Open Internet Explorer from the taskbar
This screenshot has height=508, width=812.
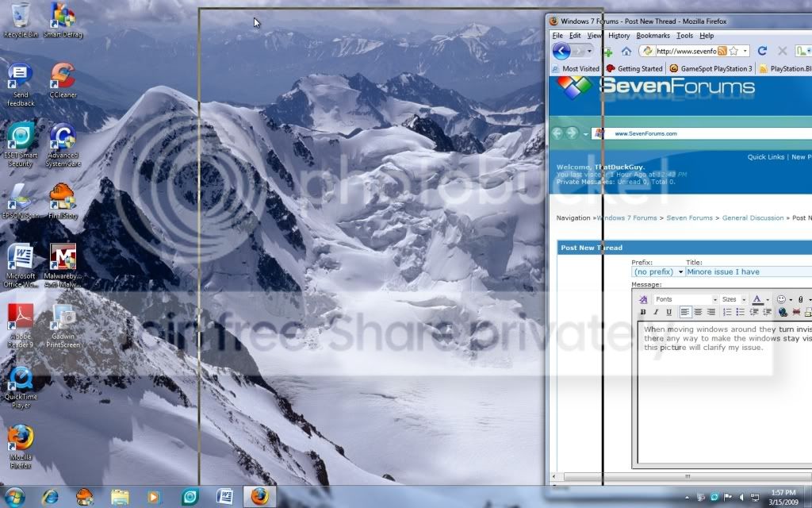(x=50, y=497)
